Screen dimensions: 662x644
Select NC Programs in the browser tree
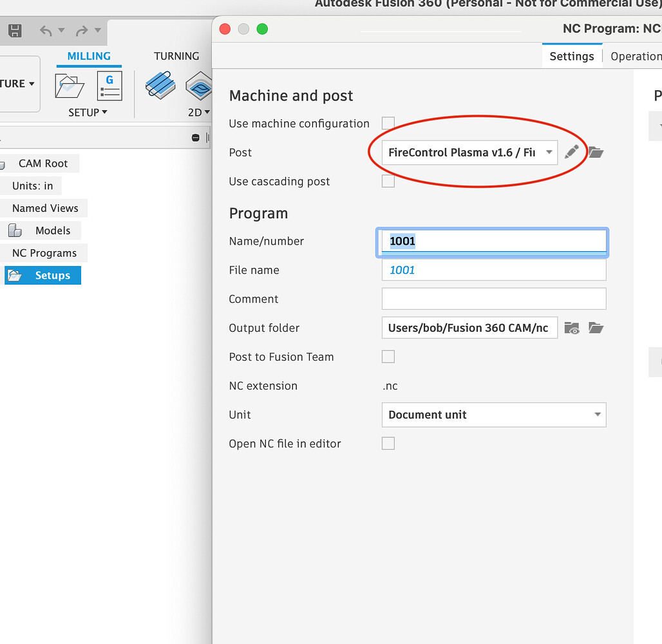(x=44, y=253)
